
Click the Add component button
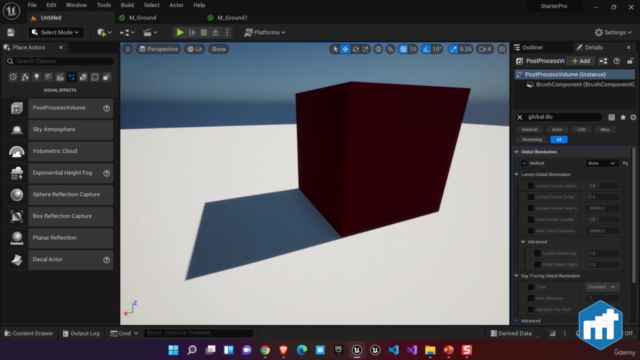[x=581, y=61]
